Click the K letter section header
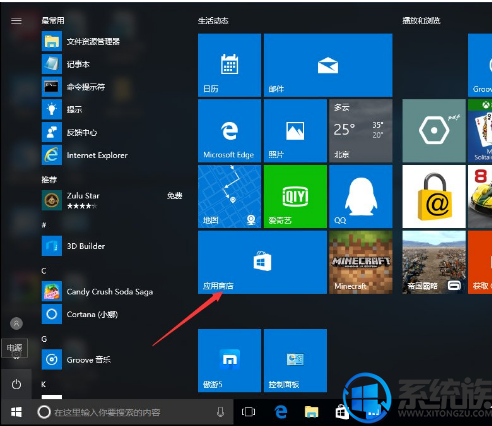 [x=44, y=384]
